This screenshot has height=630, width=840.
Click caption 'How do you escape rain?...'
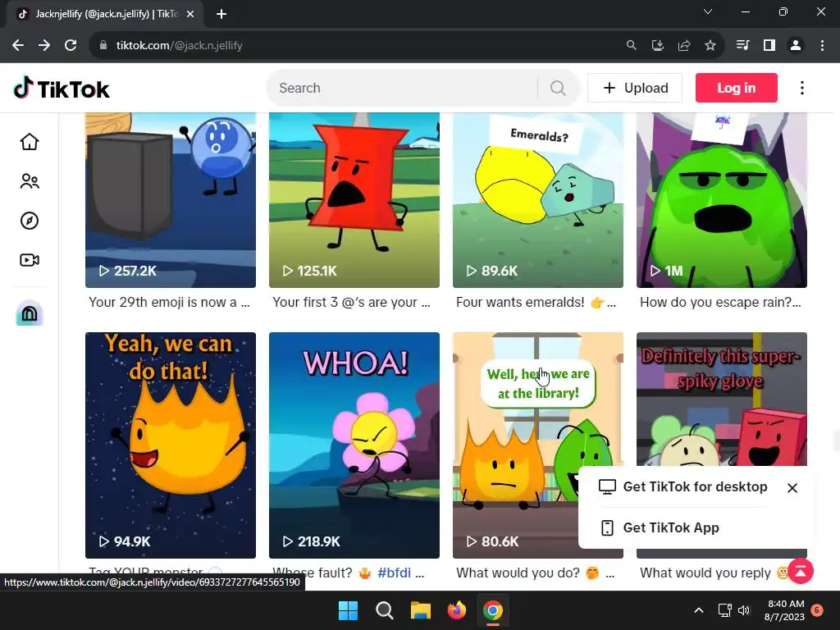point(720,302)
